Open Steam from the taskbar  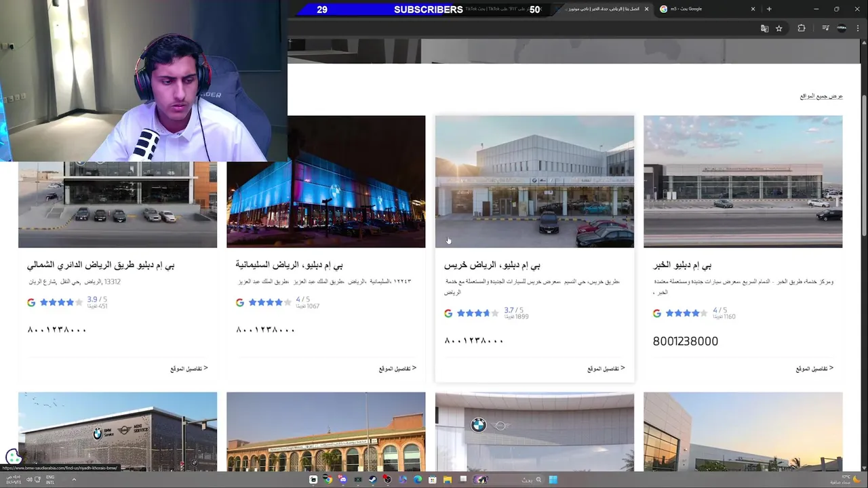coord(372,480)
